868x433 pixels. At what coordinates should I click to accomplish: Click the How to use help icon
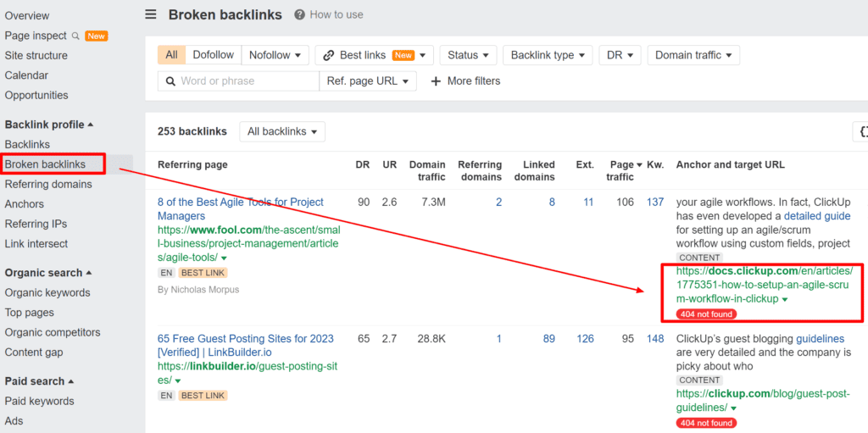pyautogui.click(x=299, y=14)
